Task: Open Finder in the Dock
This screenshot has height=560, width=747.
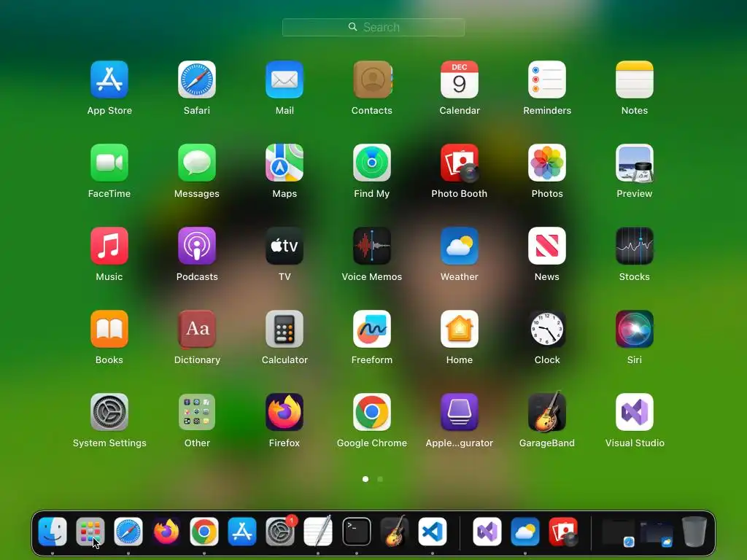Action: pos(53,532)
